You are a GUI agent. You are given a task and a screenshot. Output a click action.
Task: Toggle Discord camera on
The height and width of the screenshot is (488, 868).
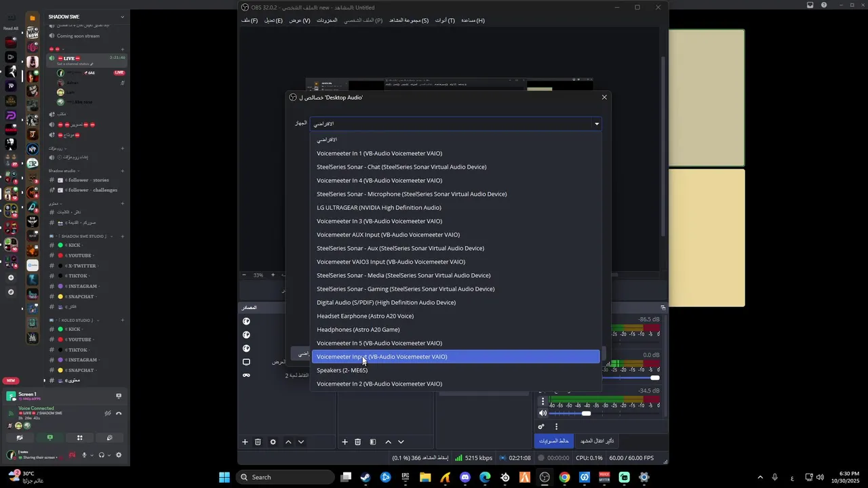[x=20, y=438]
